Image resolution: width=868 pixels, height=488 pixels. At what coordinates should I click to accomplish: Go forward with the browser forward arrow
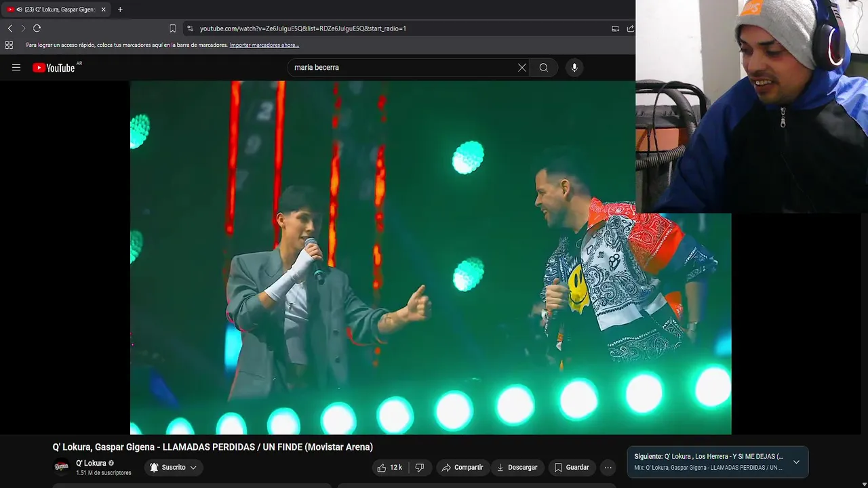[23, 28]
